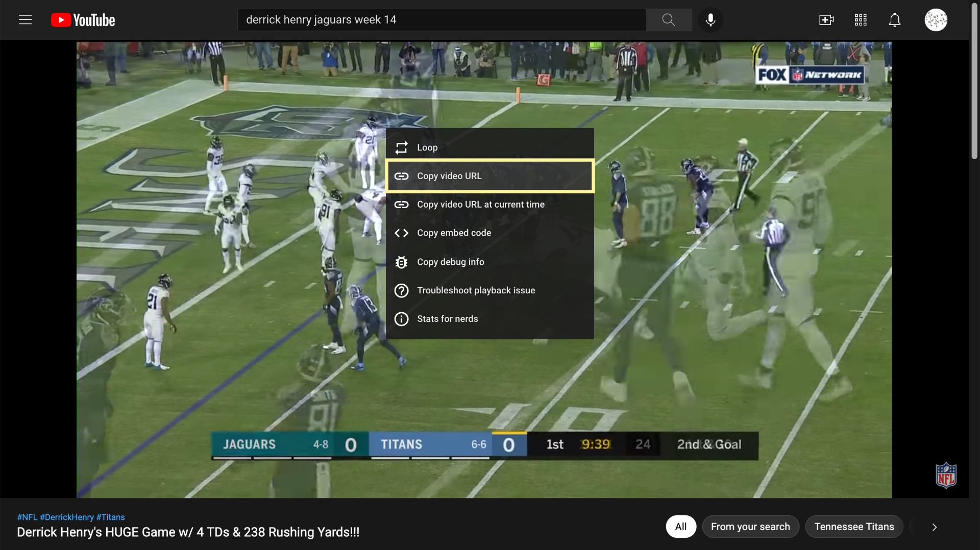Filter by Tennessee Titans chip

[x=853, y=527]
